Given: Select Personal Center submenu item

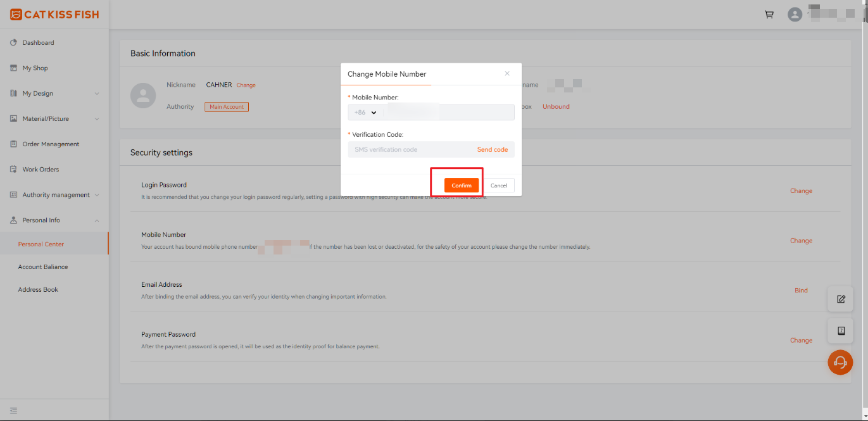Looking at the screenshot, I should point(41,244).
